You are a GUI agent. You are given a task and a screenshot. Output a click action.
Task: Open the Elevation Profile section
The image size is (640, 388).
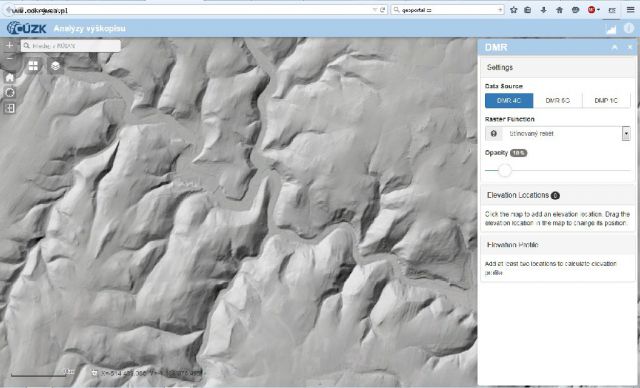tap(558, 245)
